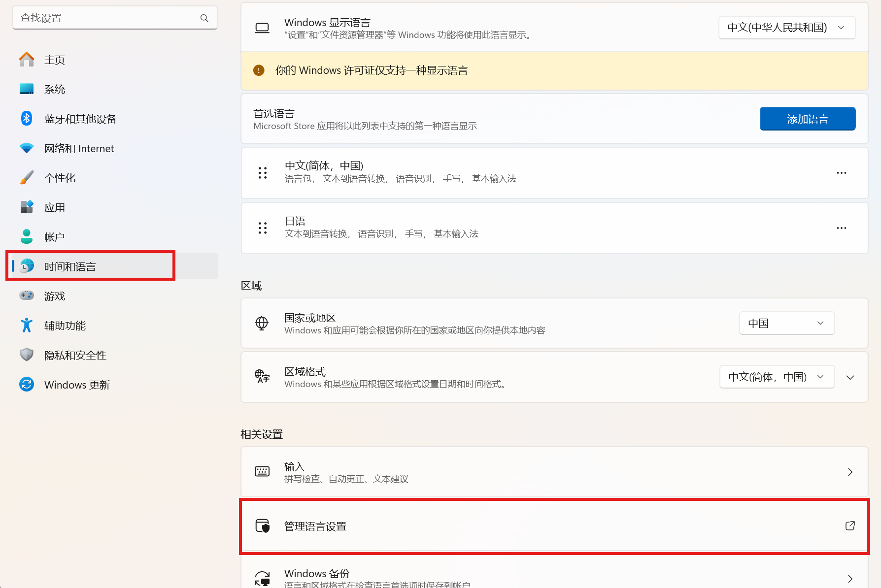This screenshot has height=588, width=881.
Task: Click the Windows 备份 sync icon
Action: point(262,578)
